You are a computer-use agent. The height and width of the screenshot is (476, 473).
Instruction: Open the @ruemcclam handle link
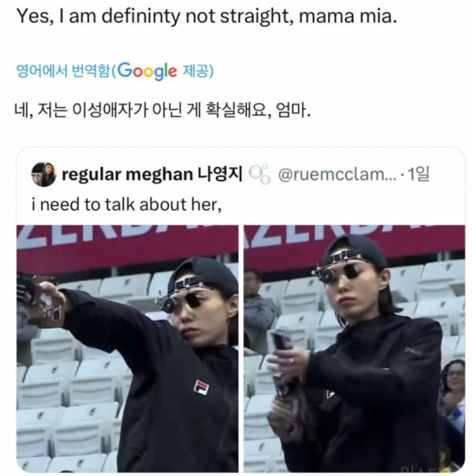337,174
